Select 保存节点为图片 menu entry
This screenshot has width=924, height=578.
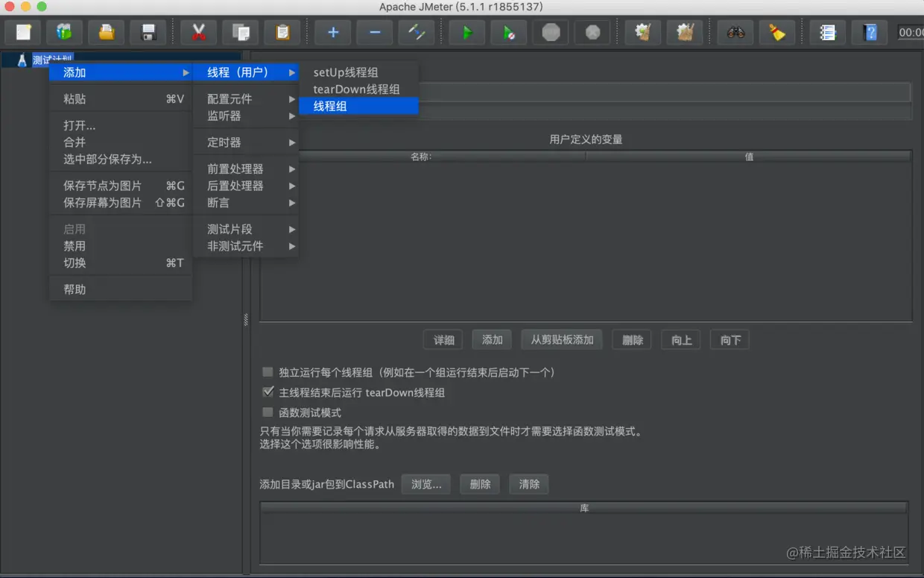(121, 186)
